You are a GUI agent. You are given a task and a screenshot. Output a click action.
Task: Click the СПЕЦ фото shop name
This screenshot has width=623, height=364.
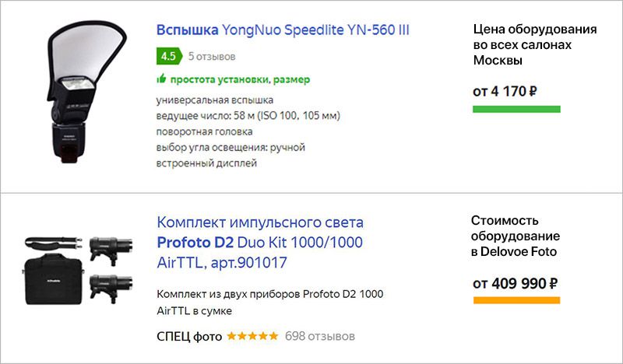[x=189, y=337]
